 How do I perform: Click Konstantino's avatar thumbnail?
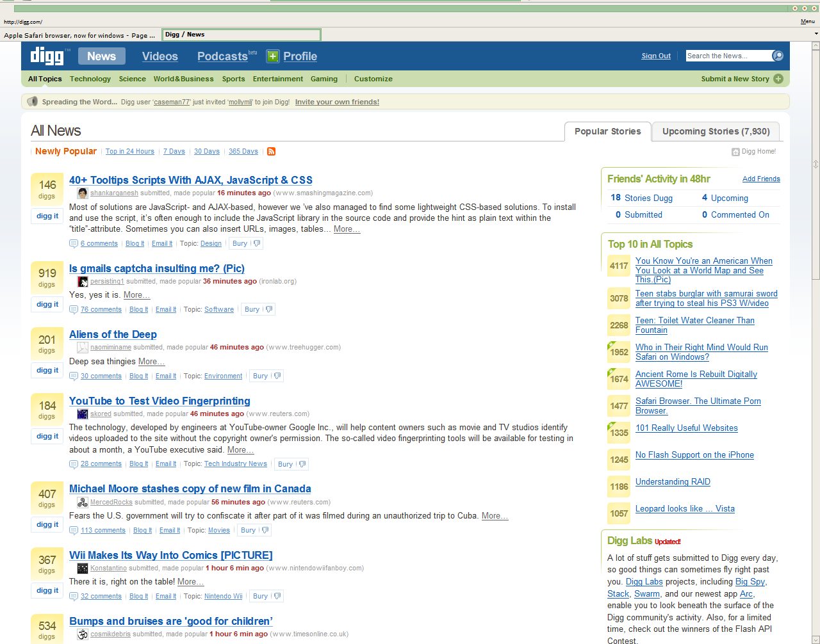pyautogui.click(x=83, y=568)
